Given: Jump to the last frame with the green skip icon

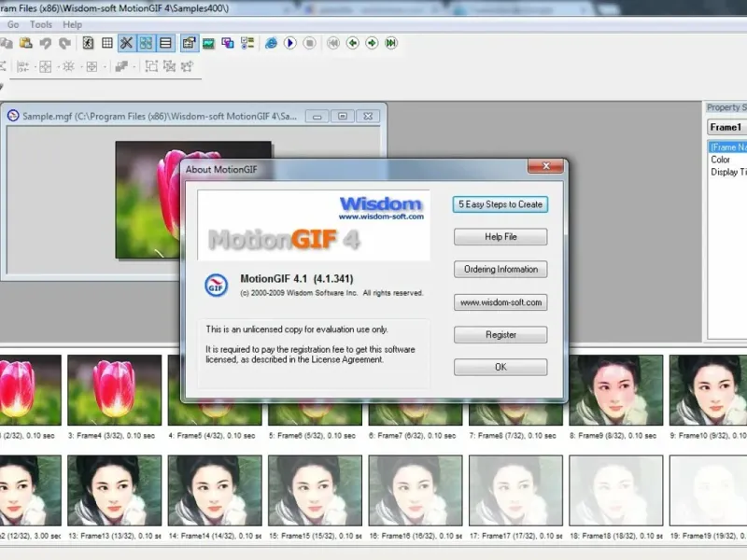Looking at the screenshot, I should click(391, 43).
